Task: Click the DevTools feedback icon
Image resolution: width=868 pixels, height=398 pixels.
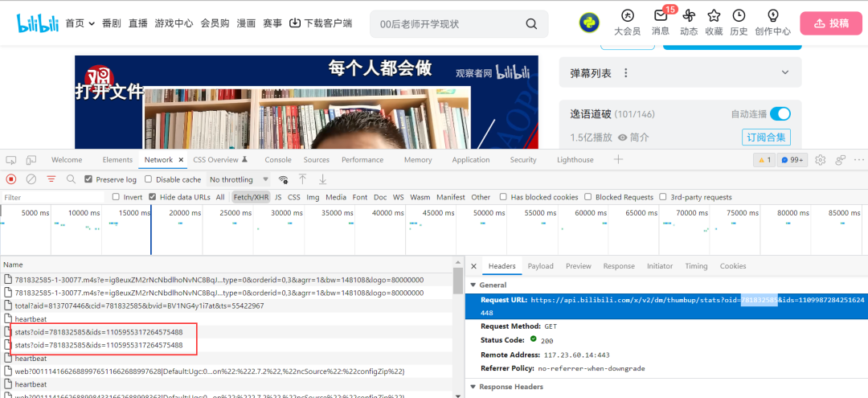Action: click(841, 160)
